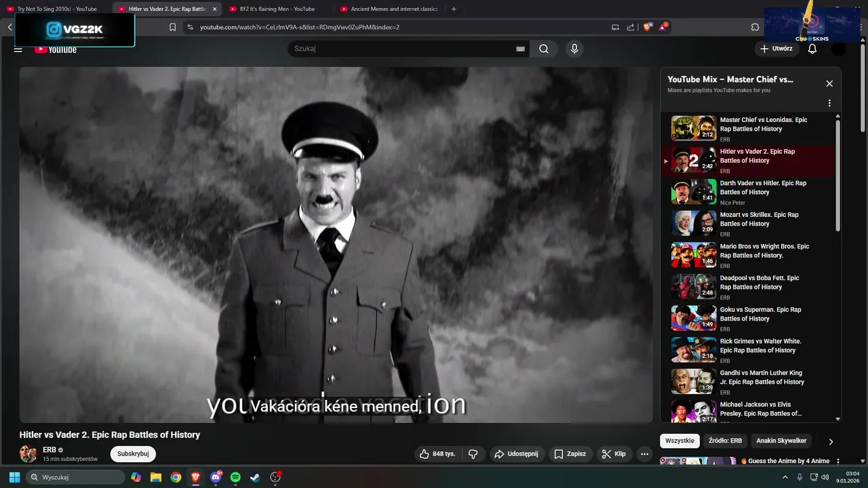Select the Źródło: ERB filter chip
The height and width of the screenshot is (488, 868).
[725, 441]
